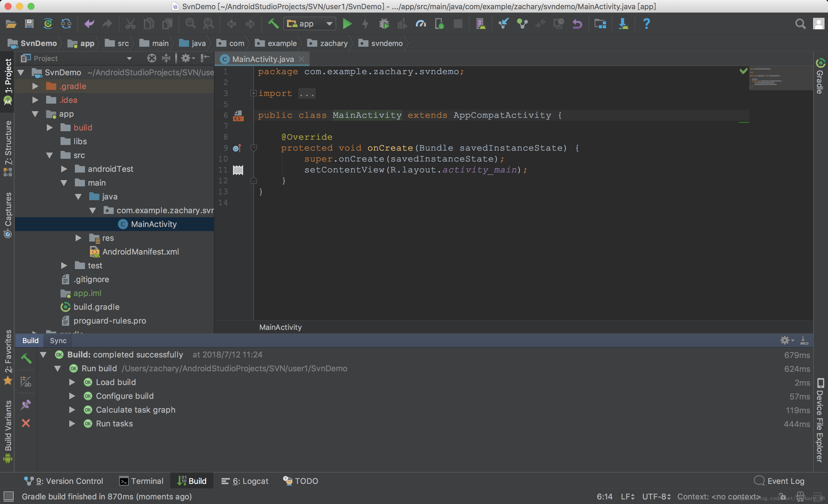Open the Android Profiler gauge icon
This screenshot has height=504, width=828.
pyautogui.click(x=421, y=24)
